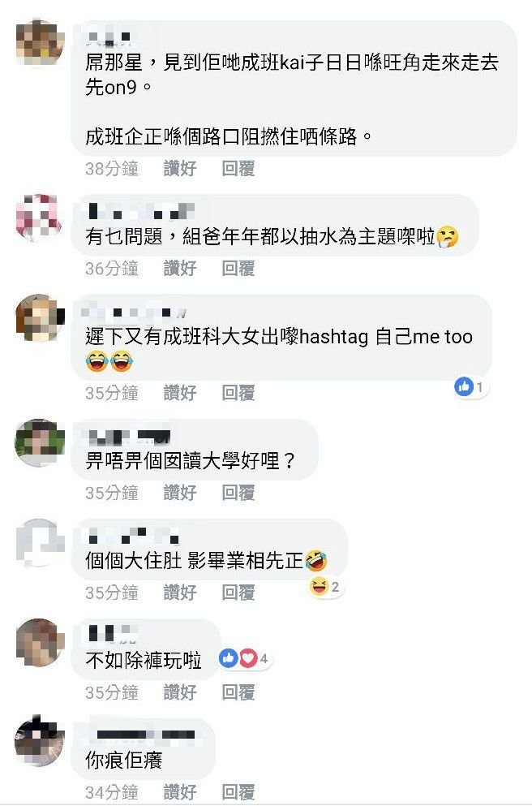Click 讚好 under the 影畢業相先正 comment
Viewport: 532px width, 806px height.
click(180, 593)
